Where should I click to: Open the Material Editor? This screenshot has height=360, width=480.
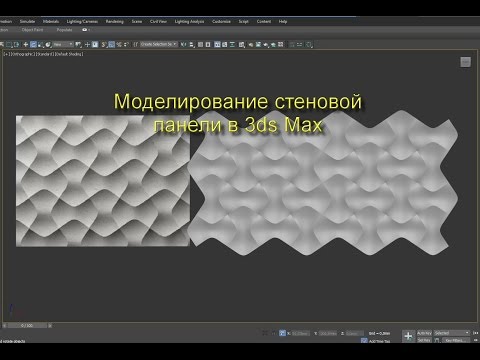[x=242, y=44]
